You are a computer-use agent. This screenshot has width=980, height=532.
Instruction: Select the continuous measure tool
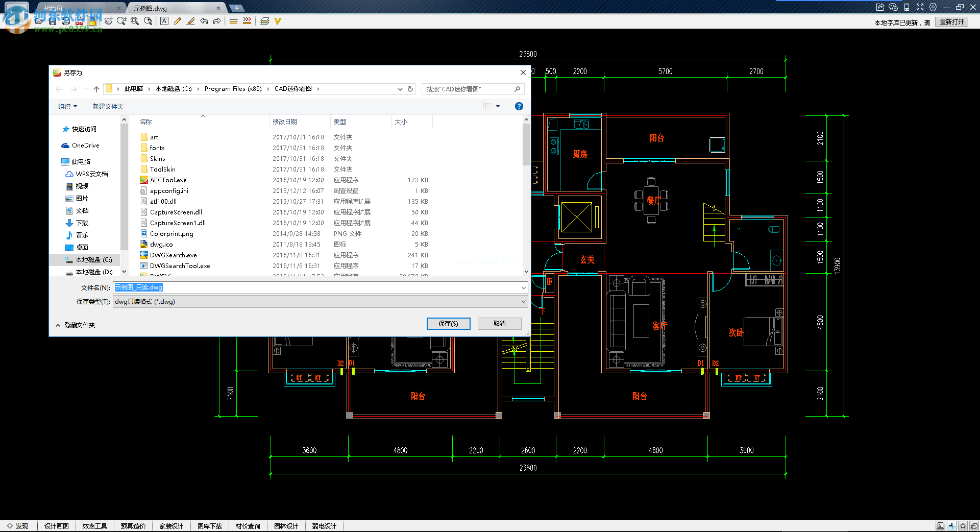[247, 21]
